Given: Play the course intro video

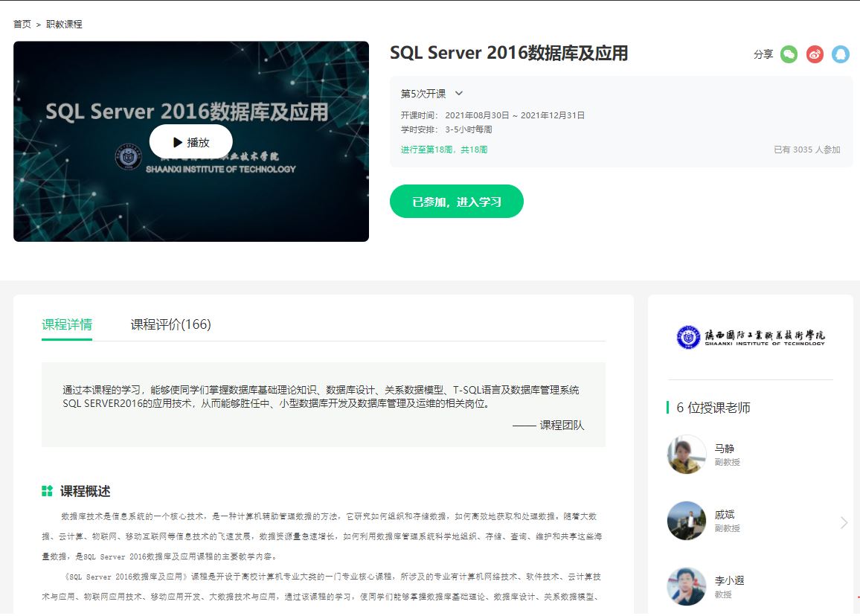Looking at the screenshot, I should click(191, 142).
